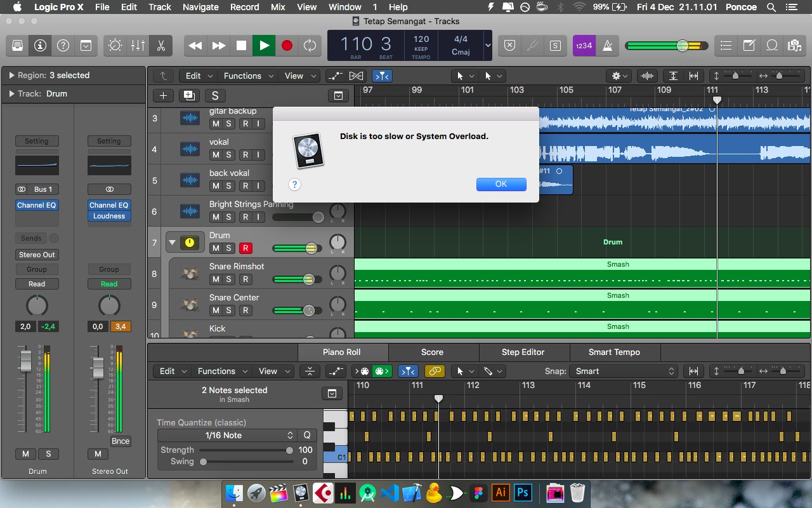Click the Q quantize button
This screenshot has width=812, height=508.
click(x=307, y=435)
